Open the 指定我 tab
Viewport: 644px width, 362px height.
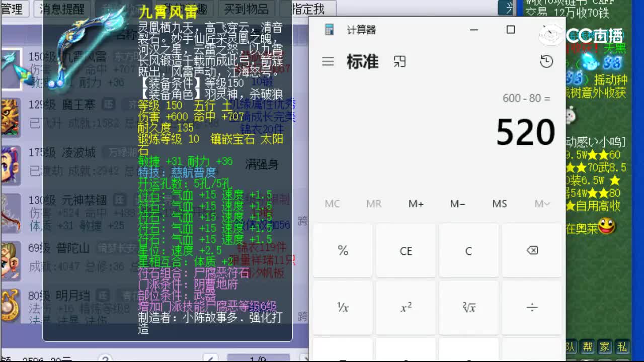point(309,9)
